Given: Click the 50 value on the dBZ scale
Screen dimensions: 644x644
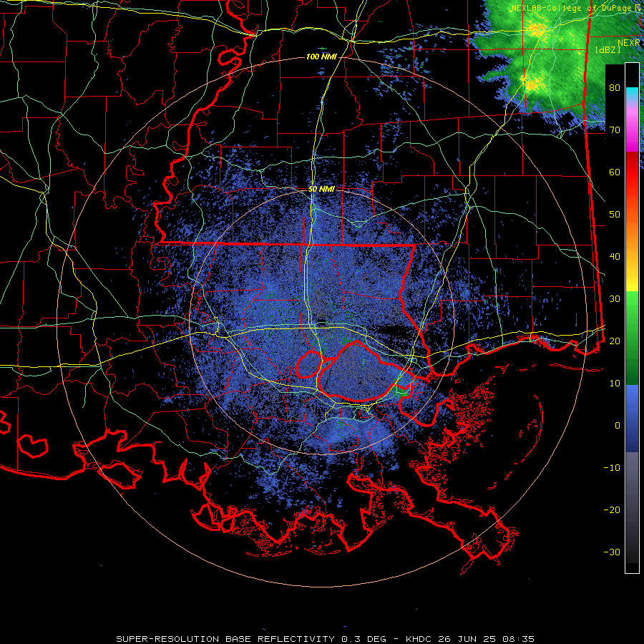Looking at the screenshot, I should click(x=615, y=215).
